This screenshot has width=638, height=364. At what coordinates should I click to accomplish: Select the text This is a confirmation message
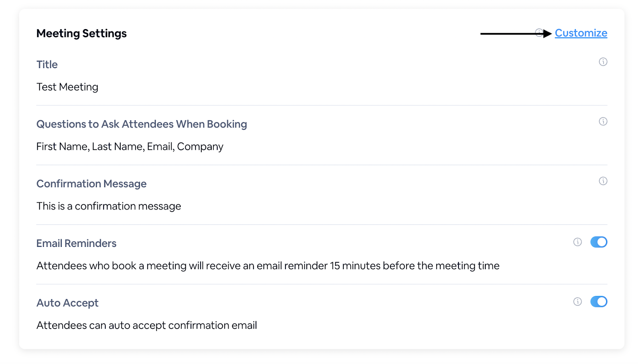click(x=108, y=206)
